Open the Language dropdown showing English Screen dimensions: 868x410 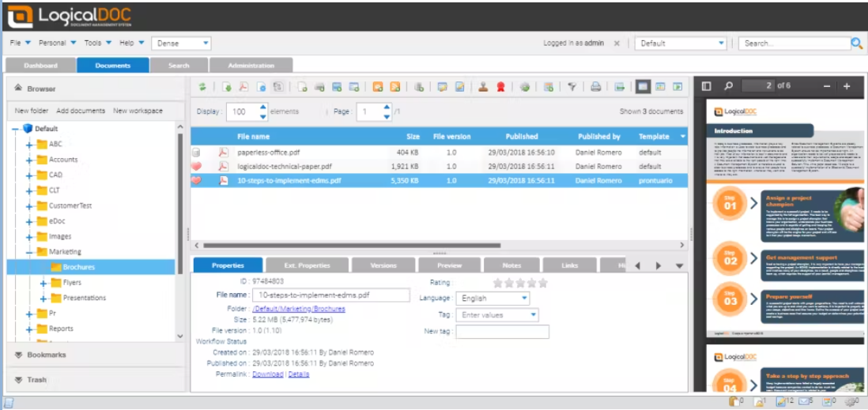492,299
